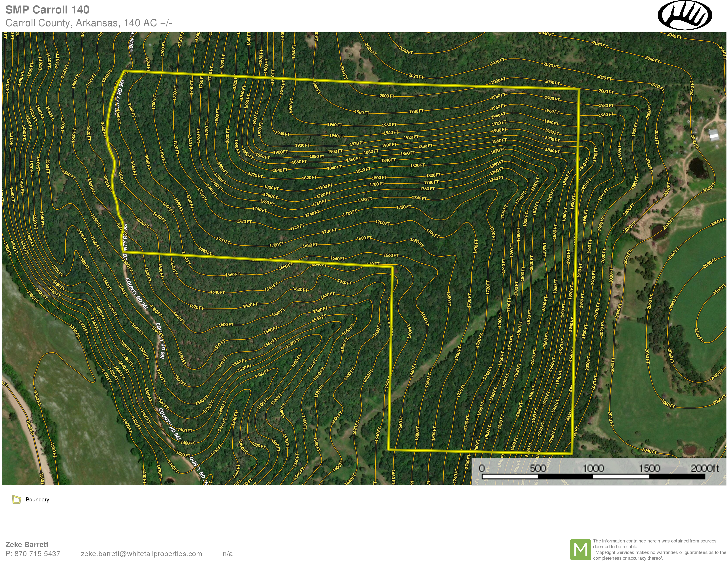Click the phone number 870-715-5437
This screenshot has height=563, width=728.
click(x=37, y=554)
